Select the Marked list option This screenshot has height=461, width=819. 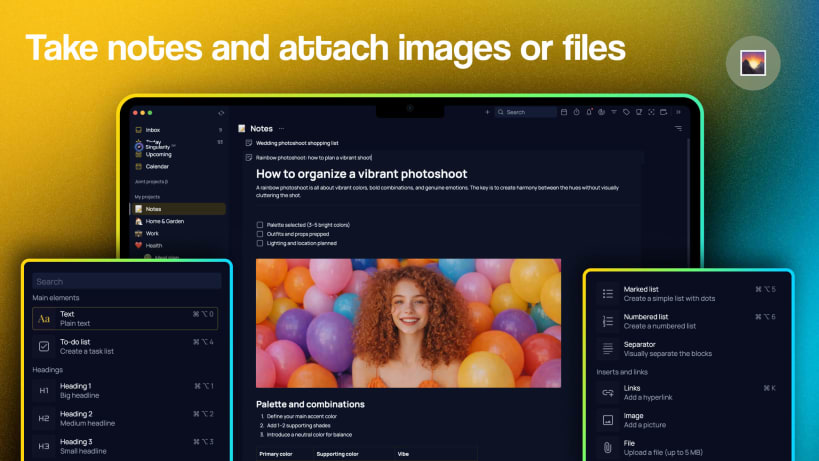coord(688,293)
